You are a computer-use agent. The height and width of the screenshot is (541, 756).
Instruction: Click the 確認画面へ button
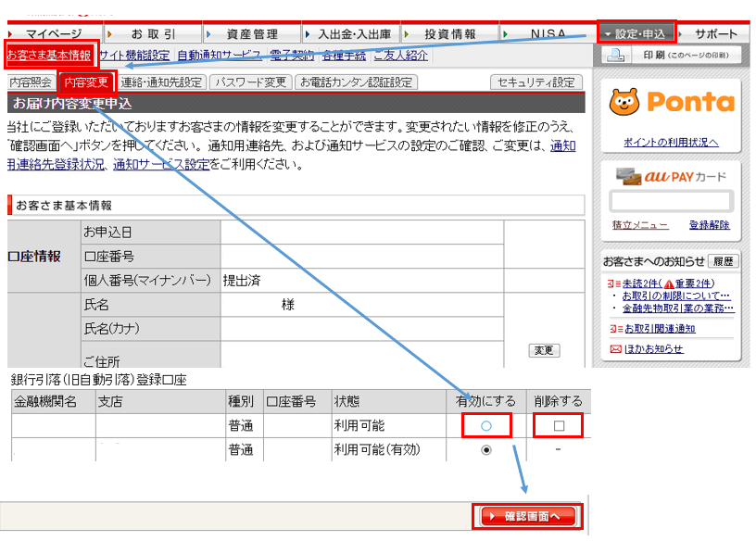click(529, 516)
